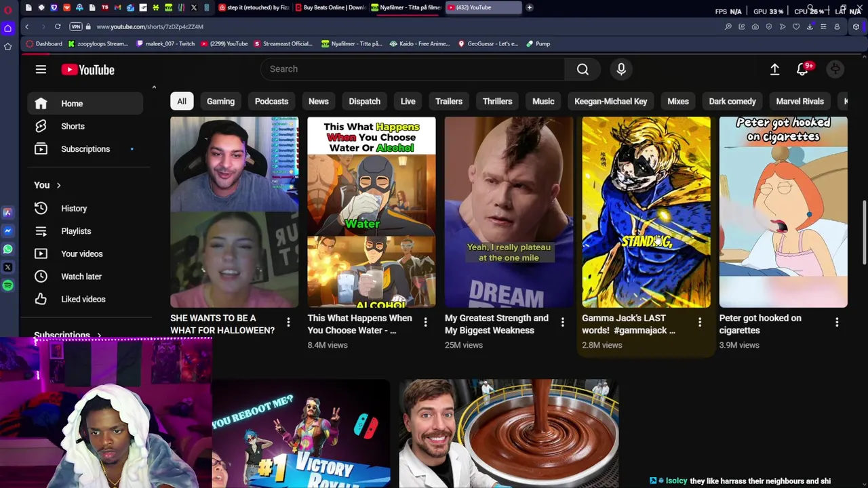This screenshot has width=868, height=488.
Task: Open the Streameast Official bookmark
Action: pos(283,43)
